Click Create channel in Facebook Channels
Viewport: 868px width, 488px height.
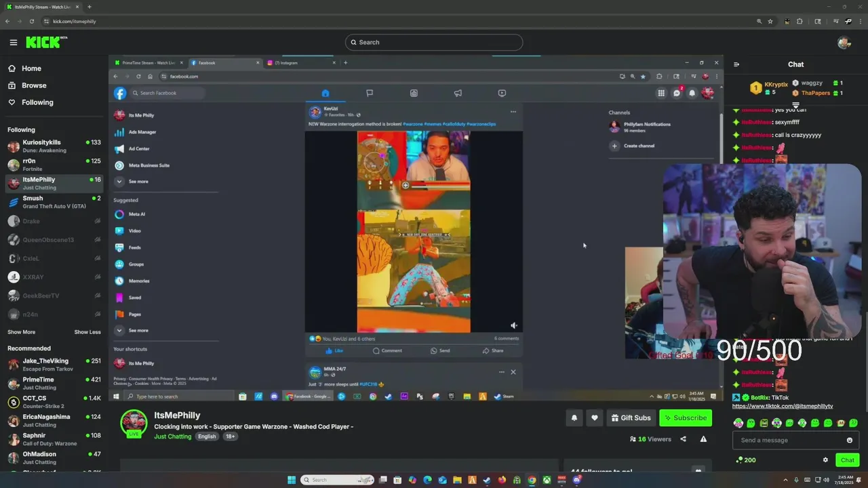(x=632, y=146)
